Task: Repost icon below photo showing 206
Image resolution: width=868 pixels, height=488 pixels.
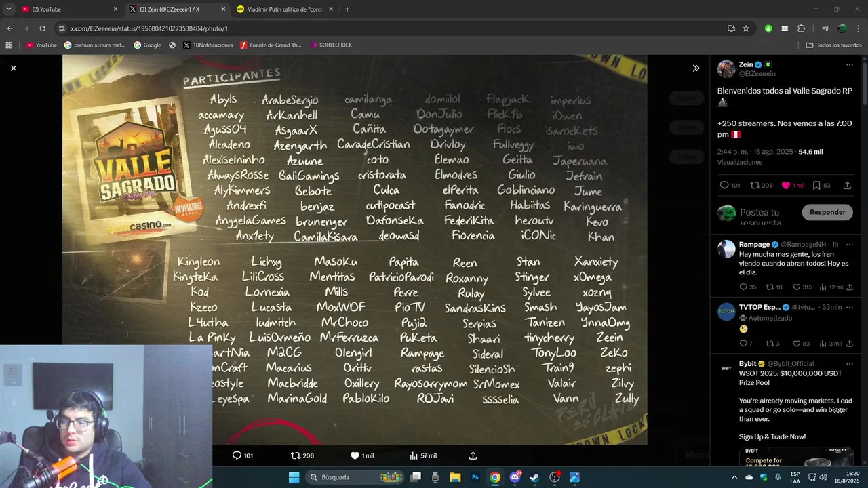Action: point(295,455)
